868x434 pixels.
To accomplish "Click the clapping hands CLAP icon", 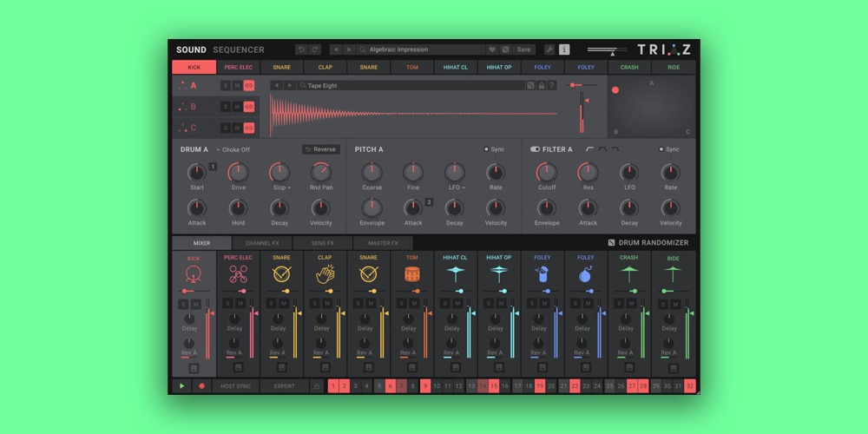I will 325,273.
